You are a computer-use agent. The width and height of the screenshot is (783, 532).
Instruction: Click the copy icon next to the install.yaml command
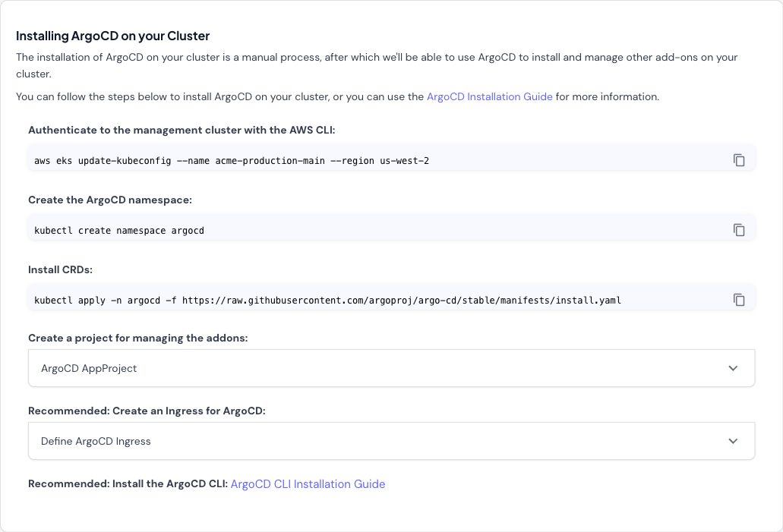pyautogui.click(x=739, y=299)
